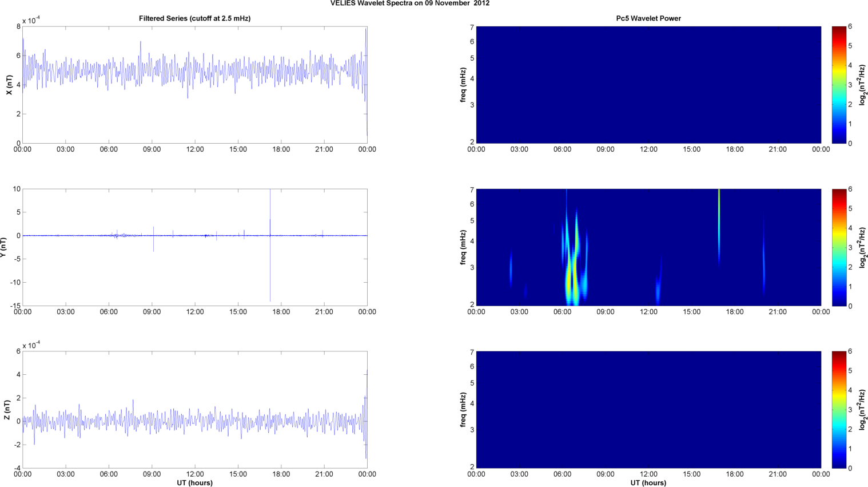
Task: Click the '-15' tick on the Y series axis
Action: 15,306
